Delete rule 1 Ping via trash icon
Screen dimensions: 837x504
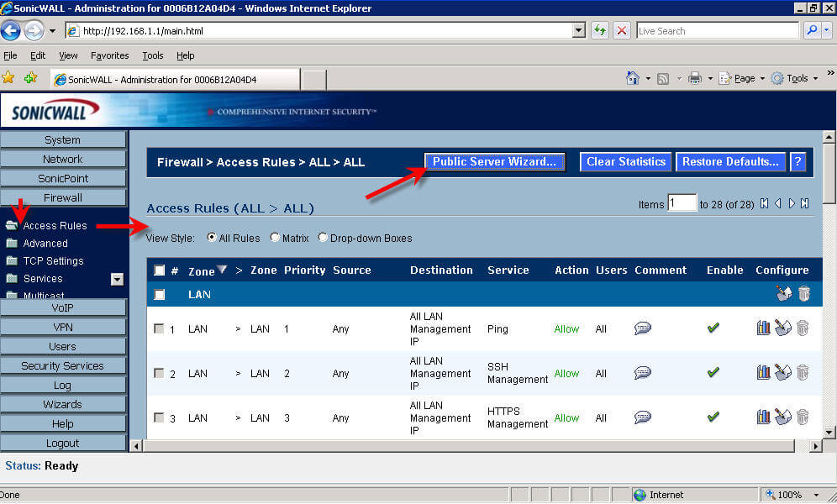tap(803, 328)
